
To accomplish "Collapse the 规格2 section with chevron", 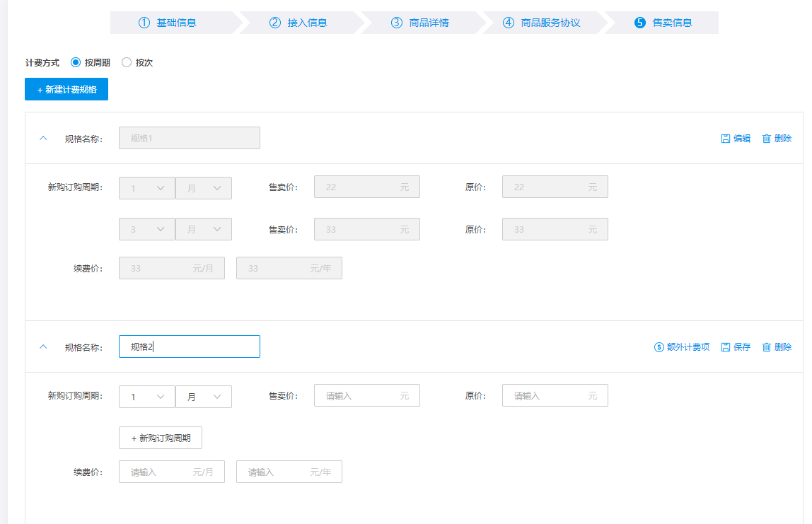I will (43, 347).
